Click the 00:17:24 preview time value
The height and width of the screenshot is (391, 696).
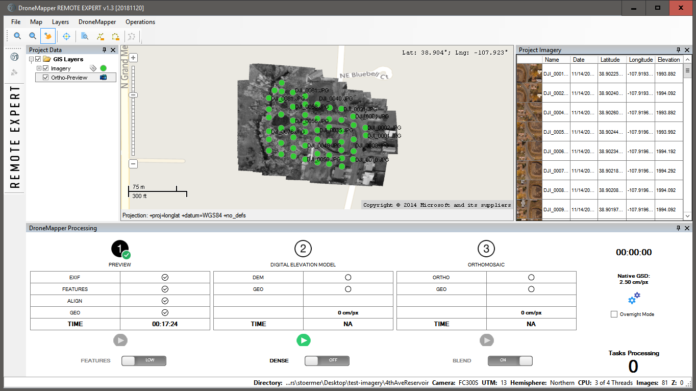[x=165, y=324]
